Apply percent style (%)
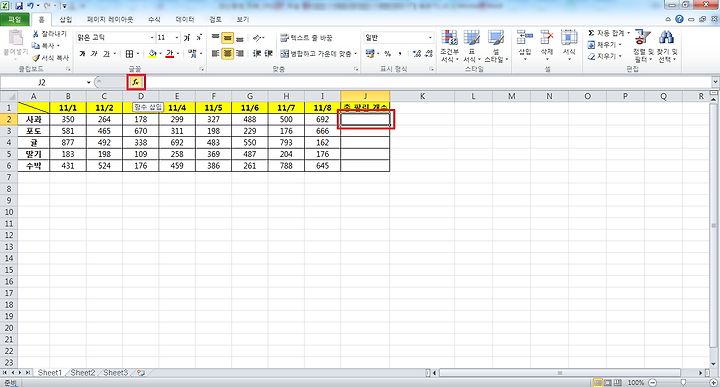 [387, 54]
